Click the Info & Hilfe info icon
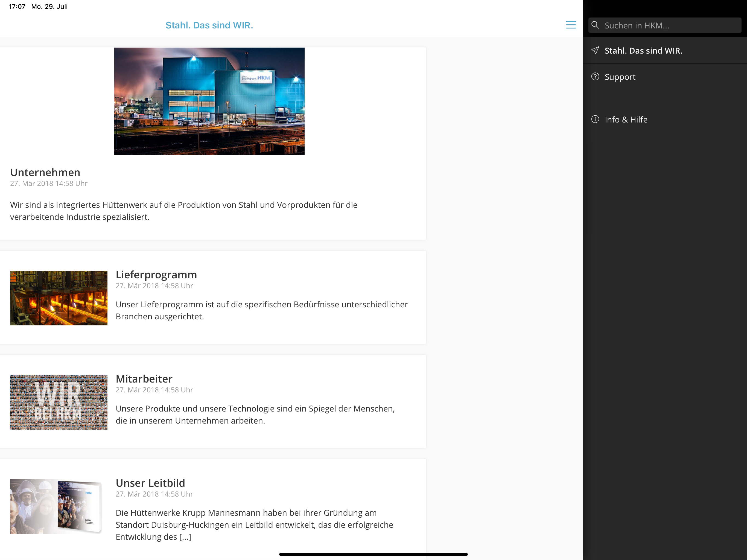Viewport: 747px width, 560px height. 595,119
